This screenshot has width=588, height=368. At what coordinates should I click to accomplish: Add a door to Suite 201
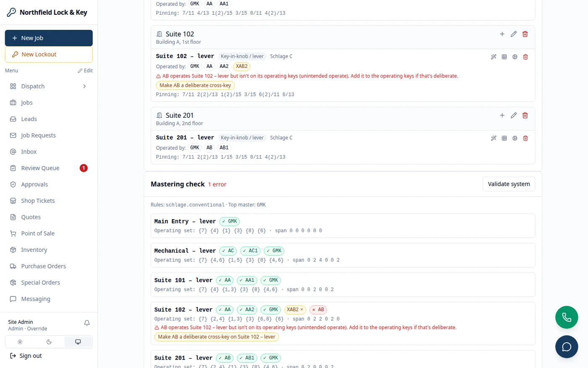(x=502, y=115)
